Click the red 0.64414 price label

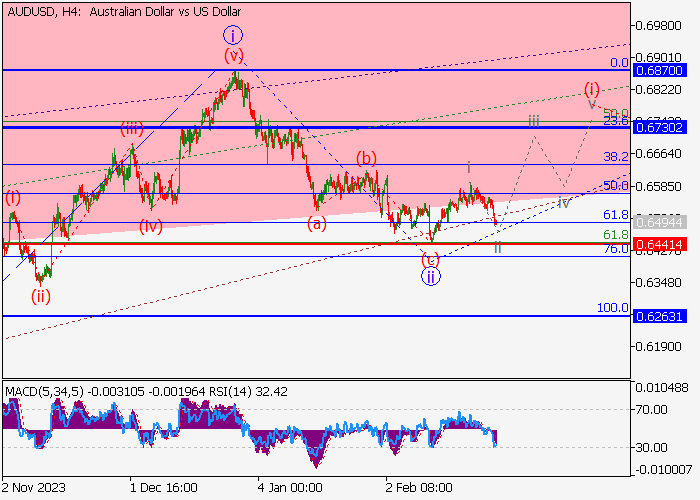(x=659, y=245)
